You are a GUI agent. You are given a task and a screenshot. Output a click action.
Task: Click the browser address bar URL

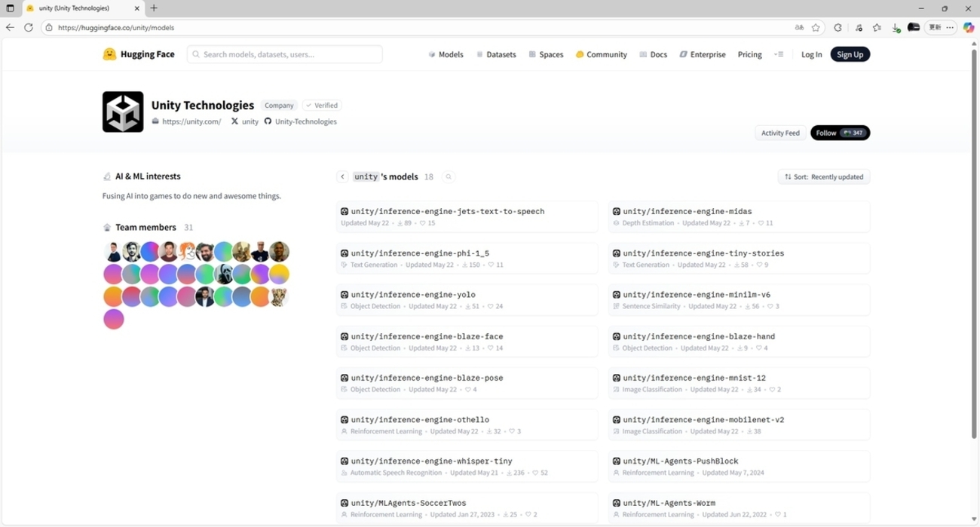116,27
